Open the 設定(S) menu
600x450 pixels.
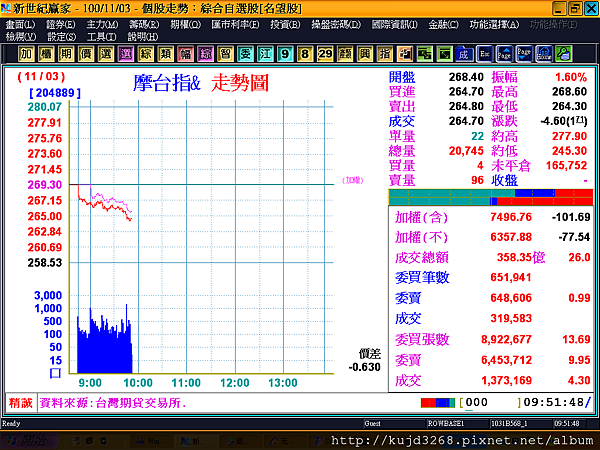[x=61, y=37]
